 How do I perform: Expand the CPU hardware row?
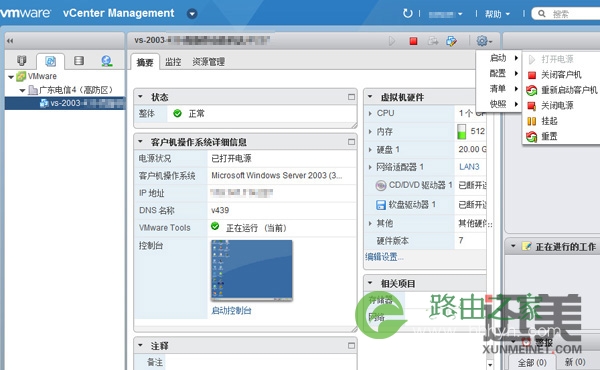pyautogui.click(x=370, y=113)
